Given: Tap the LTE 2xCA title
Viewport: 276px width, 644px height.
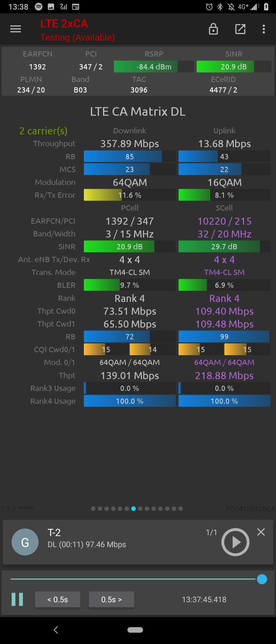Looking at the screenshot, I should (64, 24).
